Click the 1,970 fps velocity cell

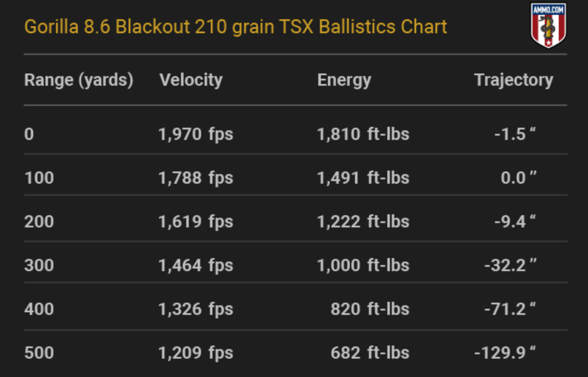pyautogui.click(x=196, y=134)
